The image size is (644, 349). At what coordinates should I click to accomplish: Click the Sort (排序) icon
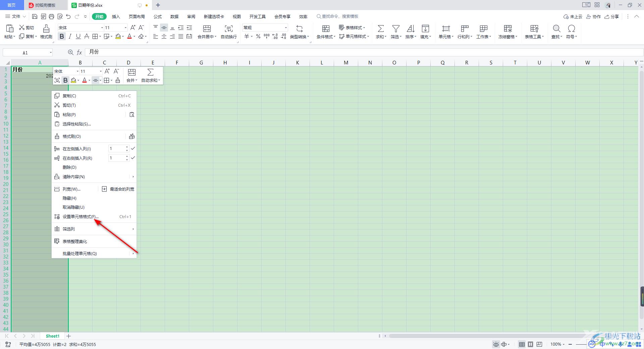411,29
